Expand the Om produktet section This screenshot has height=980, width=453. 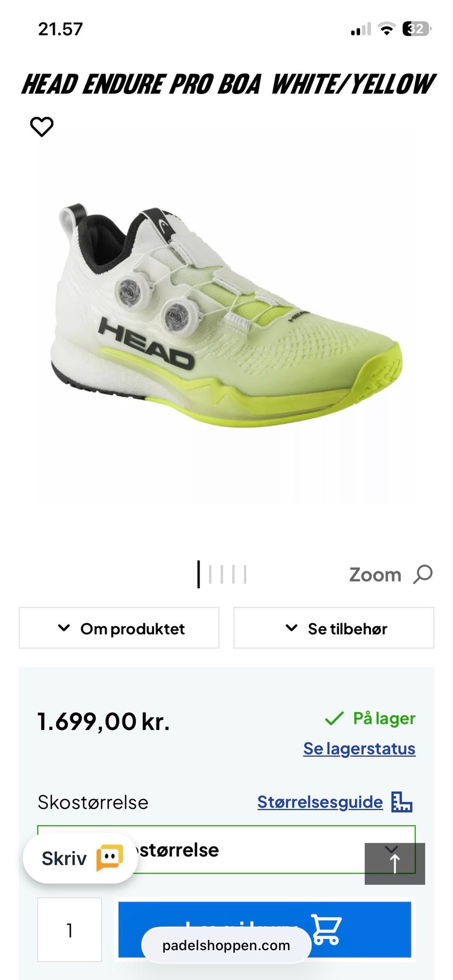pyautogui.click(x=119, y=628)
